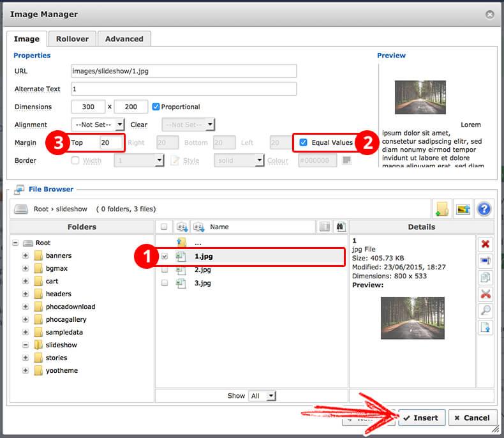Open the Clear dropdown
Viewport: 504px width, 438px height.
click(189, 125)
